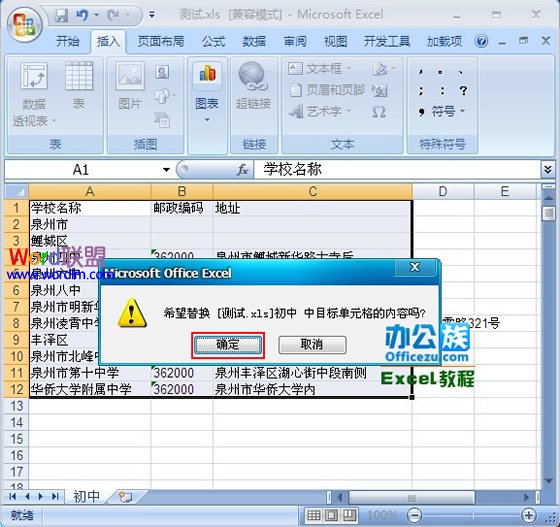Insert a 表 table
This screenshot has height=527, width=560.
pos(79,86)
